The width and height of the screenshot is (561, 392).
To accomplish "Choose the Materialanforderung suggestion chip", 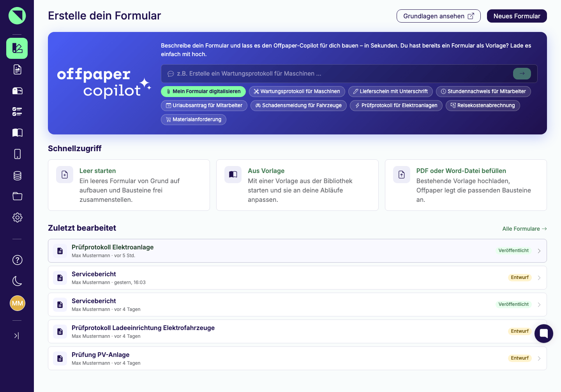I will pos(194,120).
